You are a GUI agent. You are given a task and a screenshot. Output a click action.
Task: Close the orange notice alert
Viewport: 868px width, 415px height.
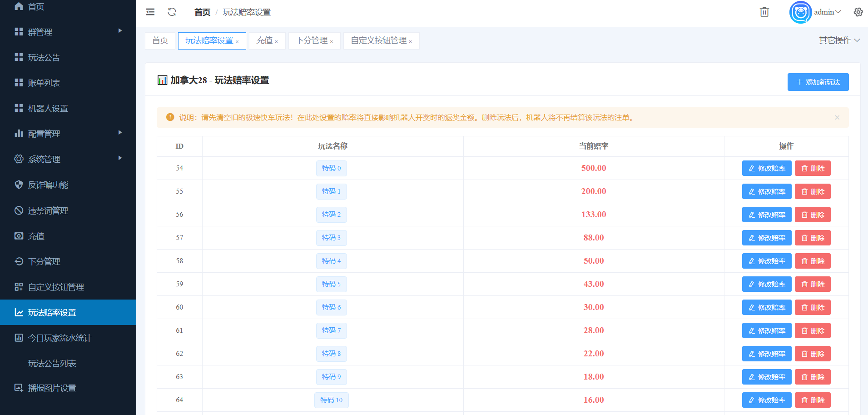coord(837,118)
